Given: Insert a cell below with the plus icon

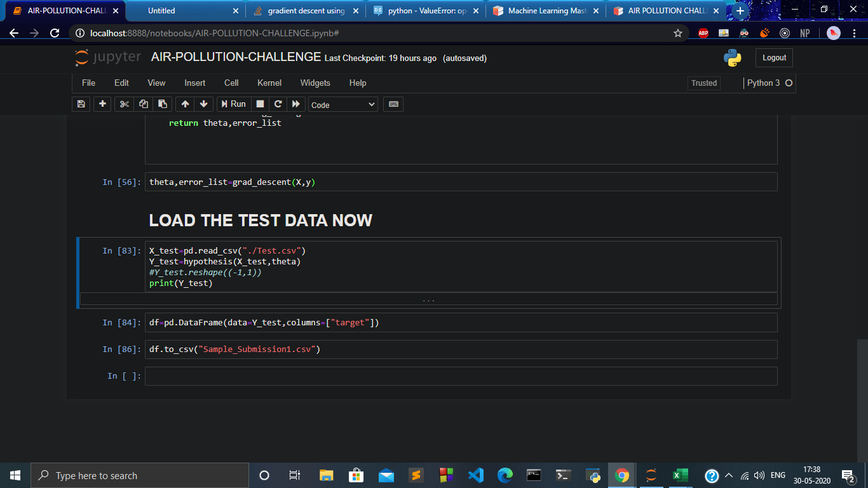Looking at the screenshot, I should (x=102, y=104).
